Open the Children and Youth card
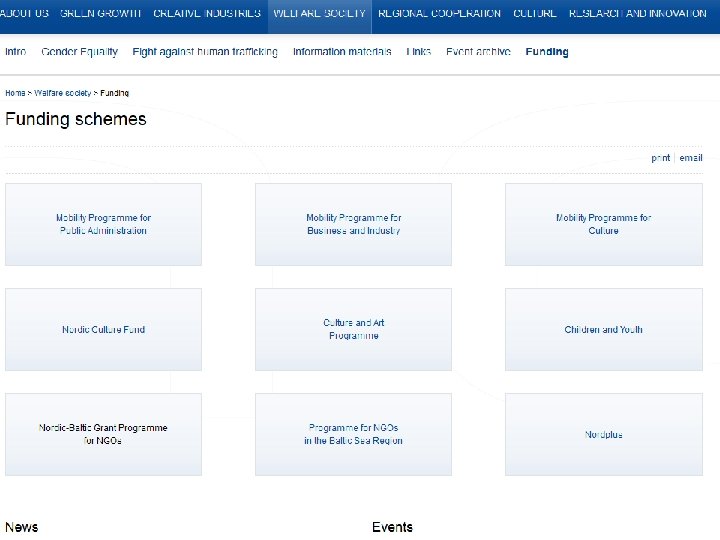This screenshot has width=720, height=540. click(x=604, y=329)
